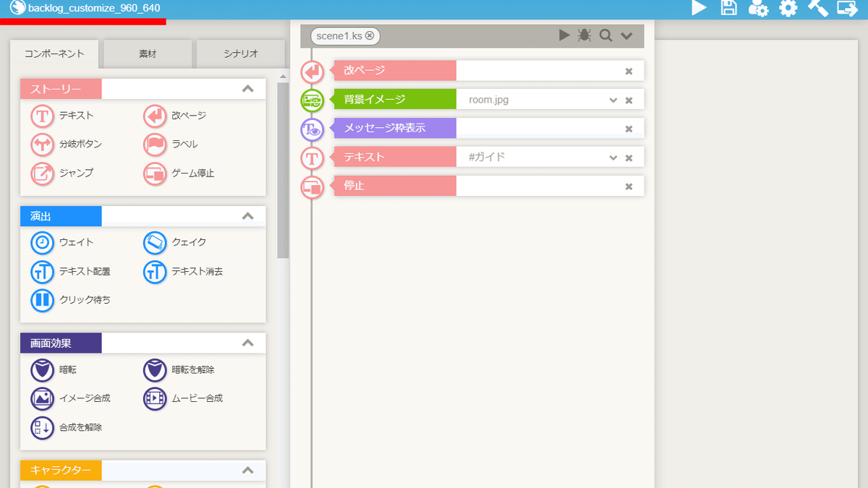Viewport: 868px width, 488px height.
Task: Open character settings icon in top bar
Action: (x=758, y=9)
